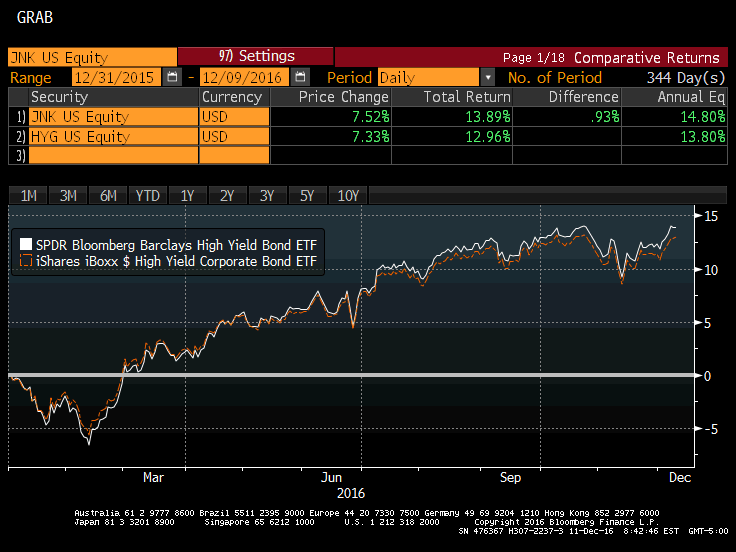This screenshot has width=736, height=552.
Task: Click USD currency cell for JNK row
Action: click(234, 116)
